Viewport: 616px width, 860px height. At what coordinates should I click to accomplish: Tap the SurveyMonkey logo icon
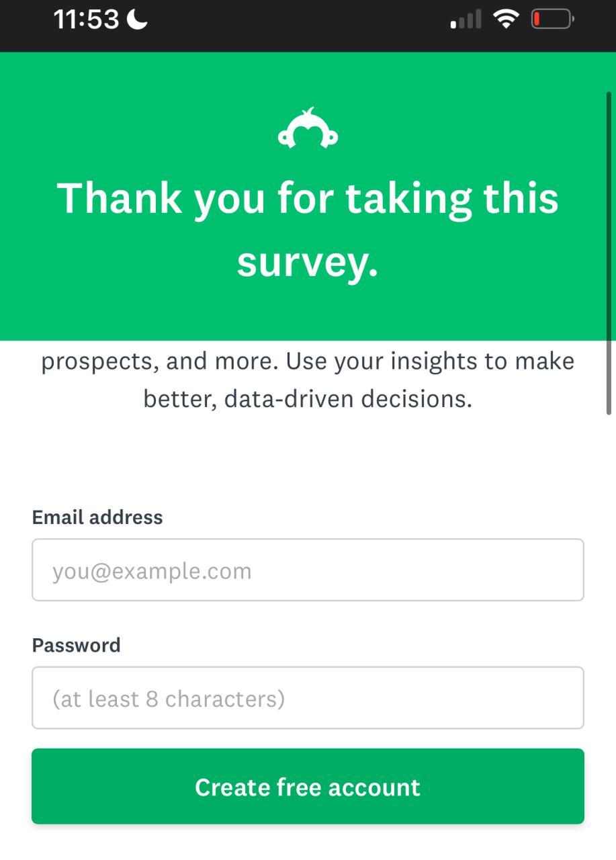pos(308,128)
